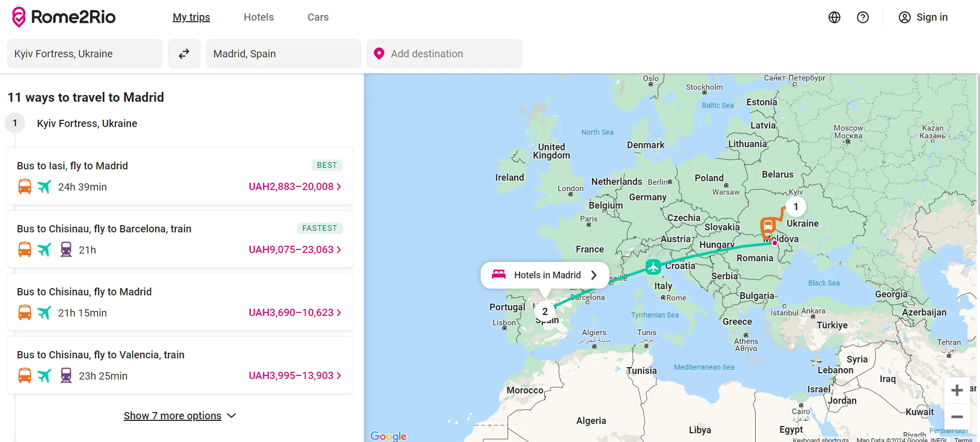Open the language globe icon
Screen dimensions: 980x442
click(834, 18)
